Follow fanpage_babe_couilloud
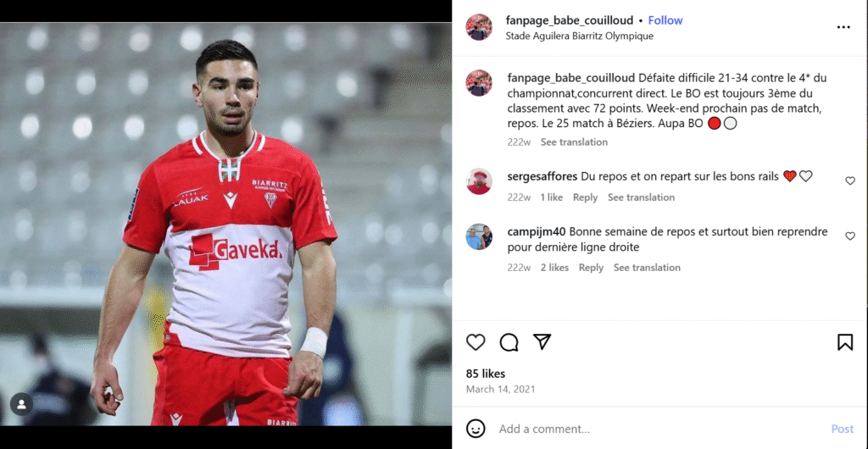The height and width of the screenshot is (449, 868). pos(665,20)
